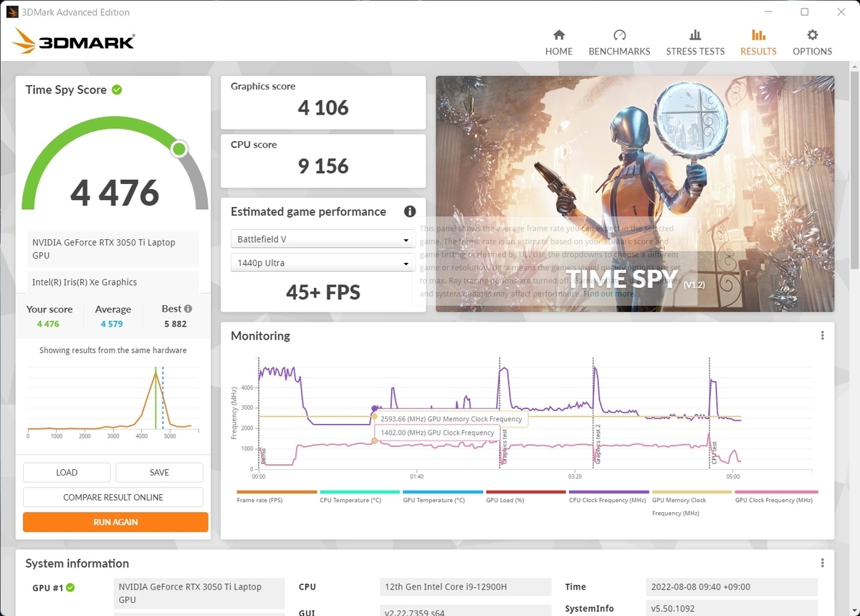Image resolution: width=860 pixels, height=616 pixels.
Task: Open the Results bar-chart icon
Action: 758,35
